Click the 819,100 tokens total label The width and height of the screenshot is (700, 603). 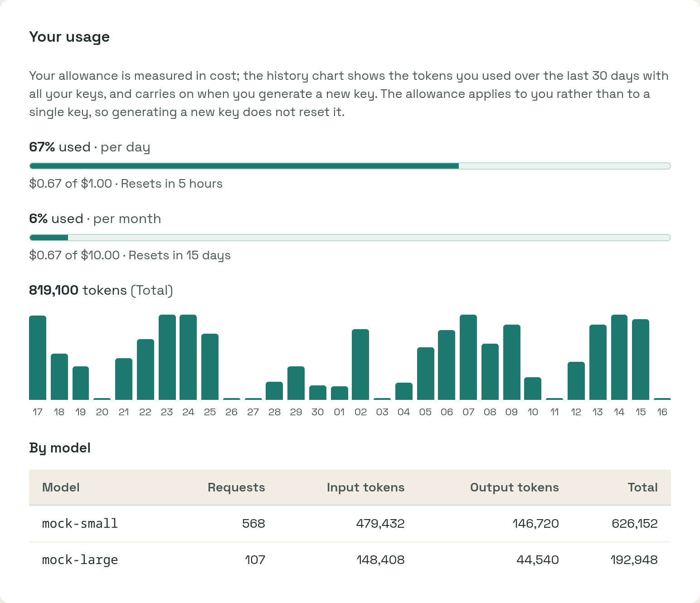click(x=101, y=290)
